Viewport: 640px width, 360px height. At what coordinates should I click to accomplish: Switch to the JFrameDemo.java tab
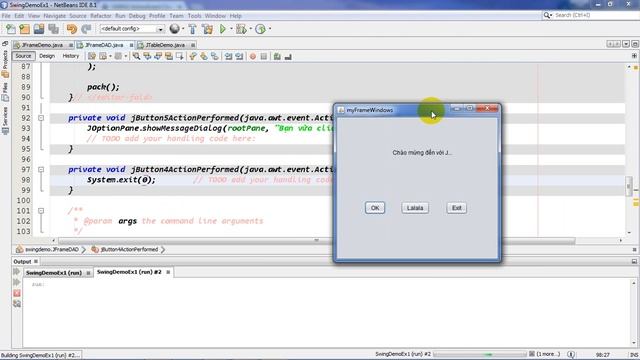coord(42,45)
